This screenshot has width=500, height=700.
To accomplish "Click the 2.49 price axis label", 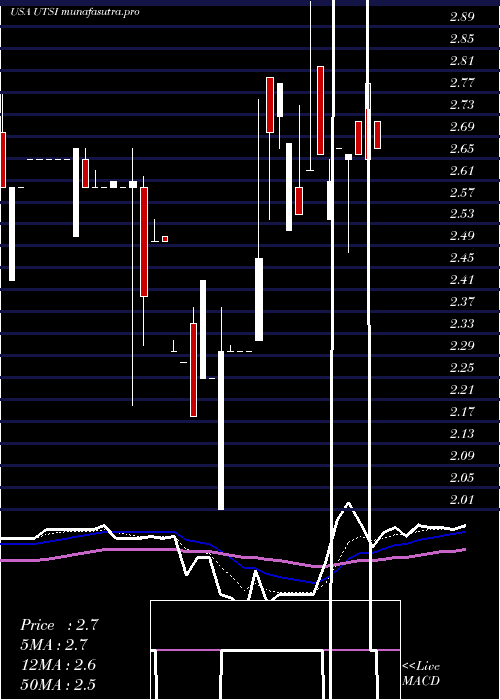I will [x=462, y=236].
